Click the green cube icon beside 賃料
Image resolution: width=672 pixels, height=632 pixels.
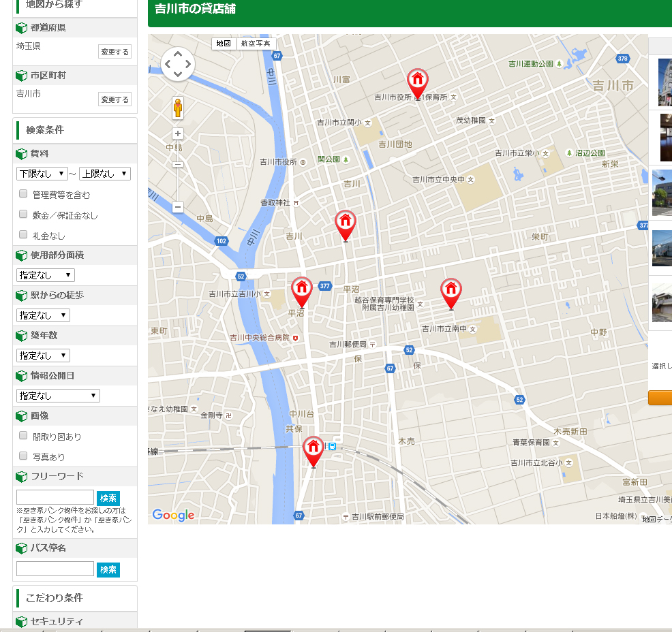pos(21,154)
